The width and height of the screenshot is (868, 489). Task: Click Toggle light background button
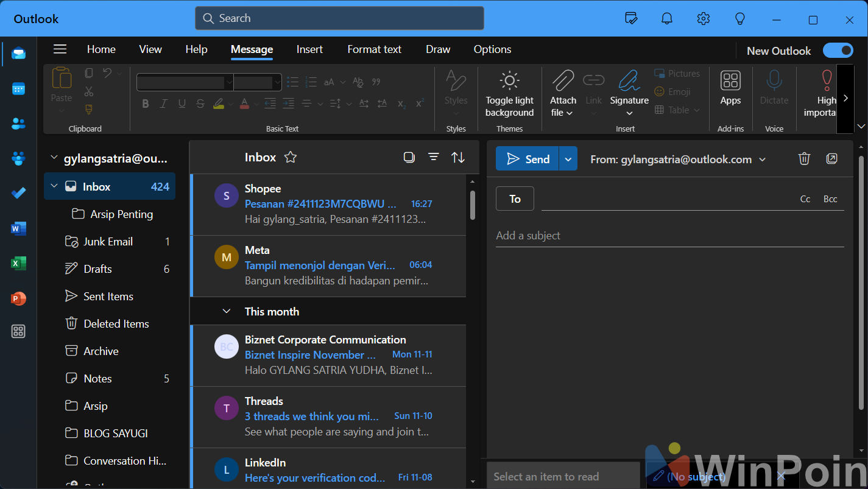pos(509,94)
